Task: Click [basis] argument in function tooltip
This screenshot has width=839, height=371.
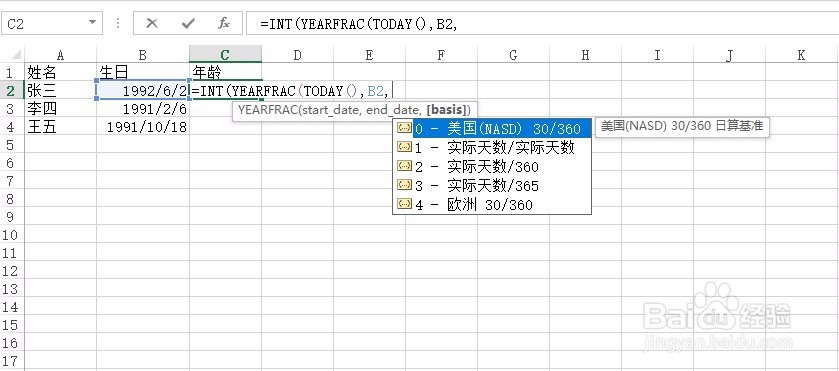Action: (447, 110)
